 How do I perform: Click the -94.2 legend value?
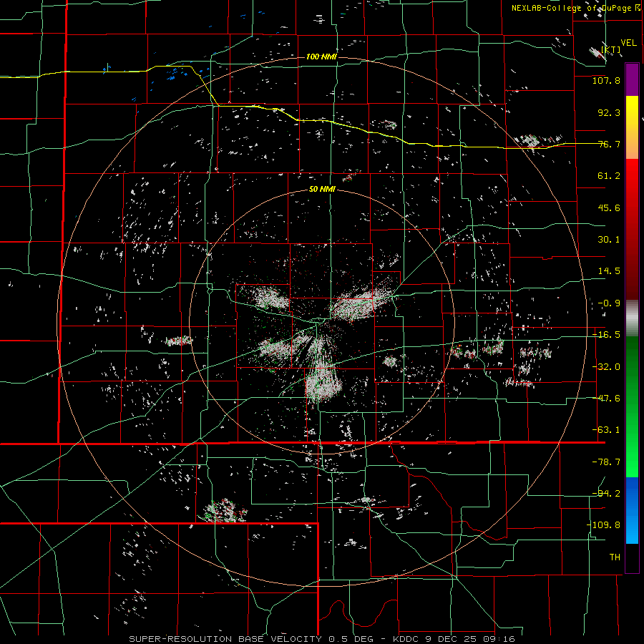click(606, 494)
